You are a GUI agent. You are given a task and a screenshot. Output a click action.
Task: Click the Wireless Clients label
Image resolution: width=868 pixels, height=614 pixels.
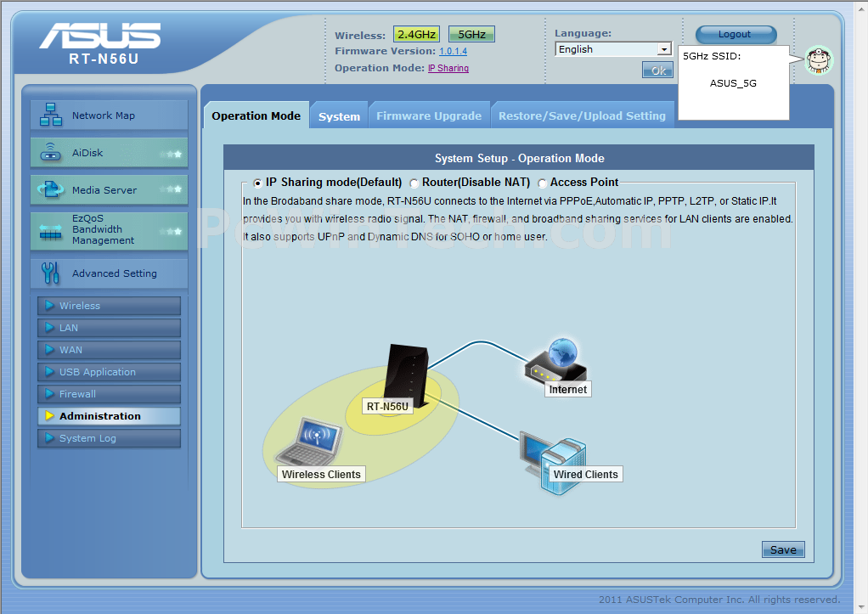click(321, 474)
